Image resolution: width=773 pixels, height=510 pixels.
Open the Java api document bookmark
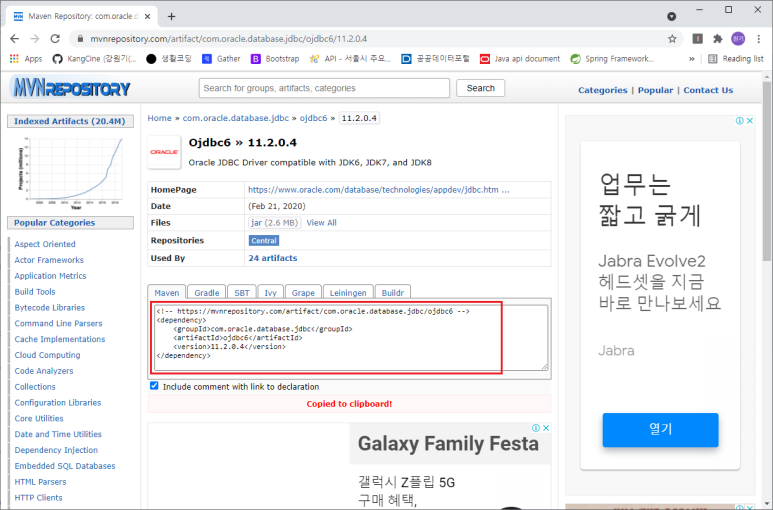520,59
